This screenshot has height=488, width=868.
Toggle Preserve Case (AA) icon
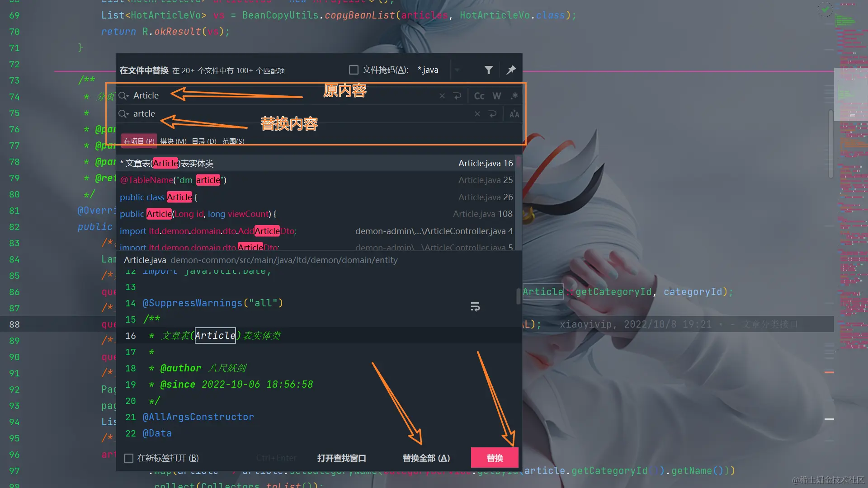514,114
